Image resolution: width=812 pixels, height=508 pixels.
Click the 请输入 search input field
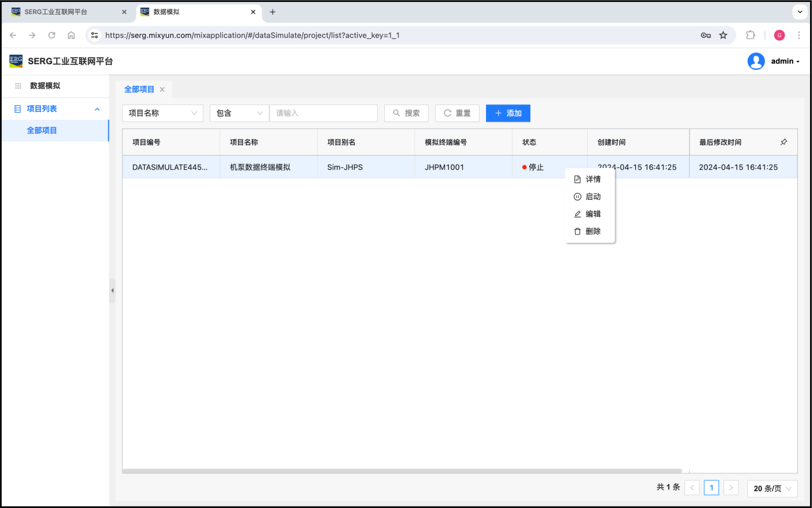323,113
